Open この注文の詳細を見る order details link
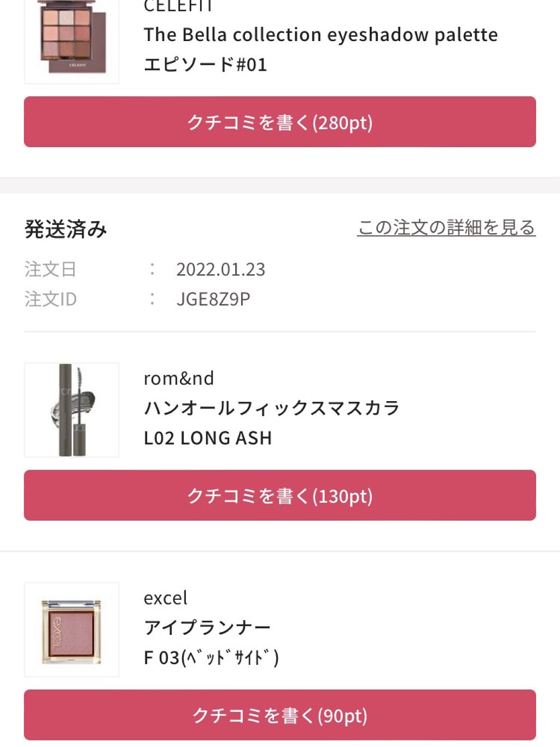 click(446, 227)
